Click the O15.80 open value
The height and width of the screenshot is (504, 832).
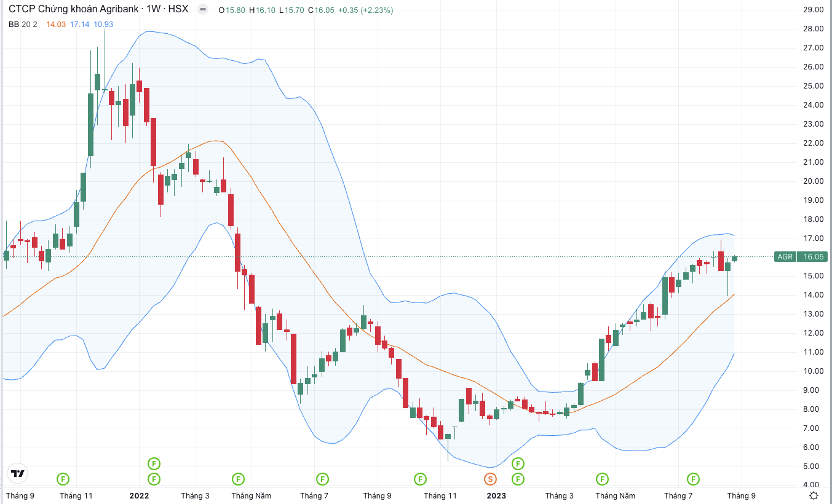tap(232, 10)
